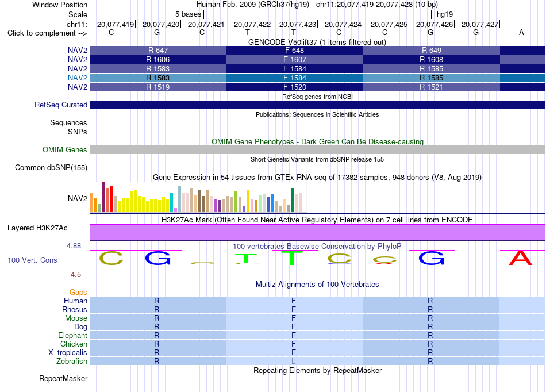Click the Chicken alignment row label
The width and height of the screenshot is (546, 392).
click(x=74, y=344)
